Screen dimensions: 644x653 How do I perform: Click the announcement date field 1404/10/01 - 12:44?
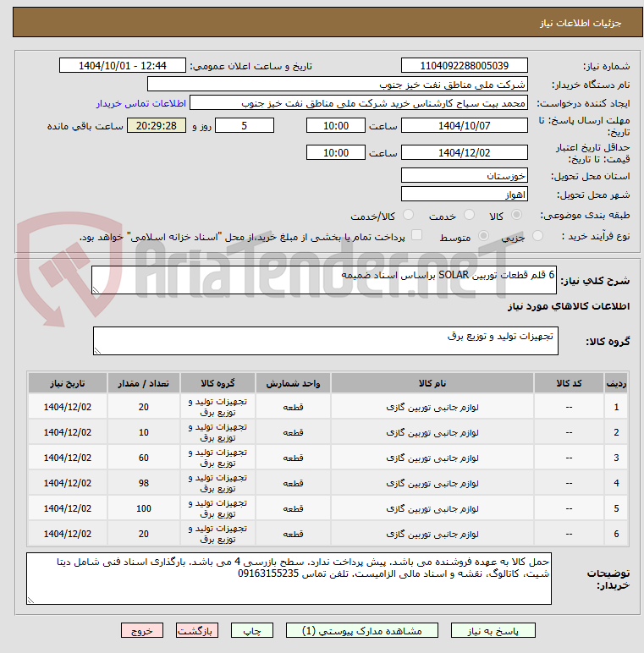[123, 66]
